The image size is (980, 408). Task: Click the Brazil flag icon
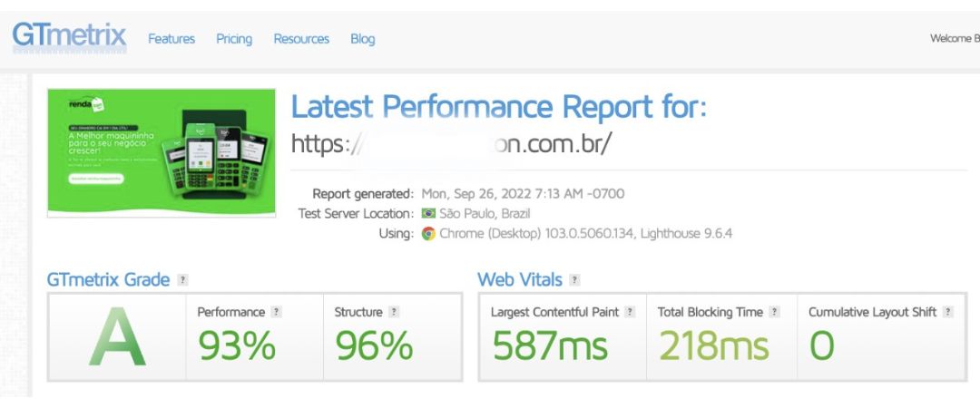tap(428, 214)
